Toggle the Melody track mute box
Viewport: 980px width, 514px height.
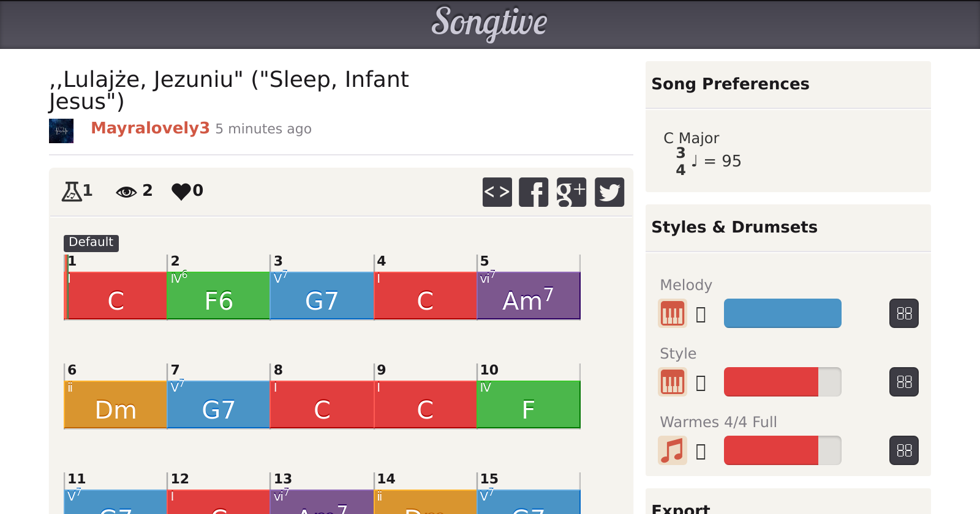click(701, 315)
